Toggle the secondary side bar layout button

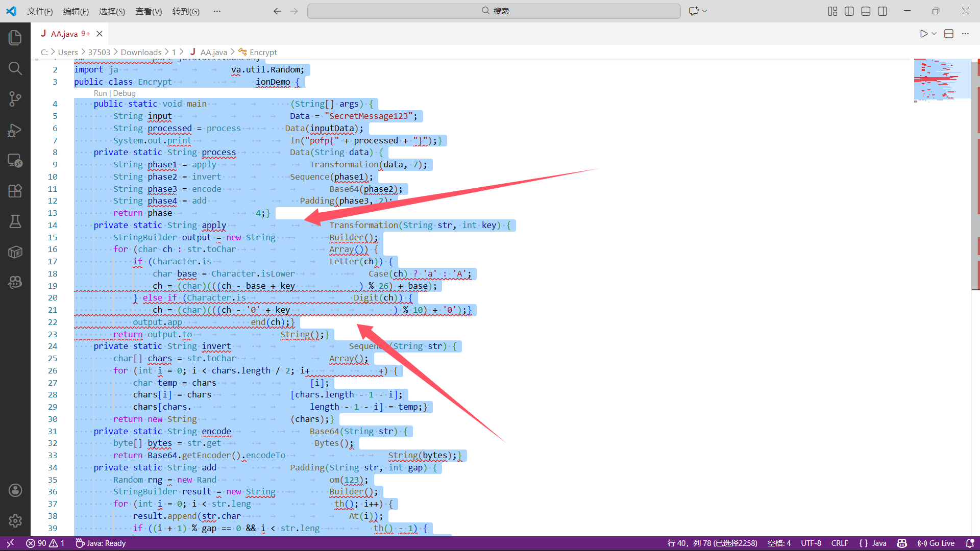(x=883, y=11)
